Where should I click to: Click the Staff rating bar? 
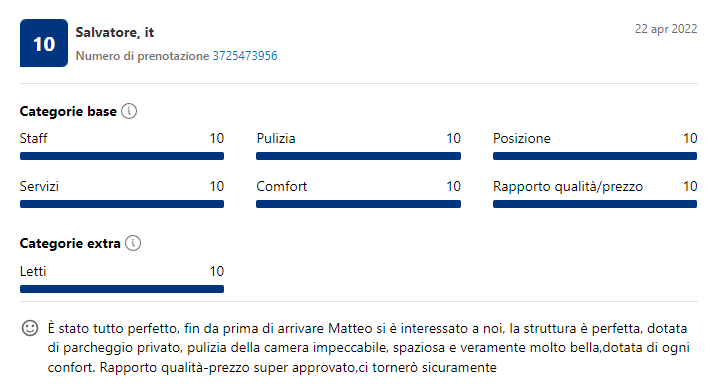(122, 156)
